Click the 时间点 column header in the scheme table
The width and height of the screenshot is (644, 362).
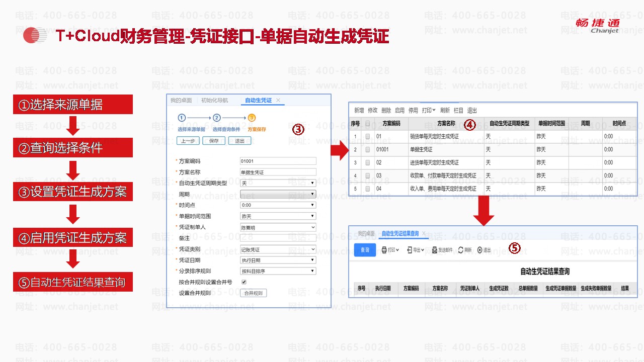619,123
